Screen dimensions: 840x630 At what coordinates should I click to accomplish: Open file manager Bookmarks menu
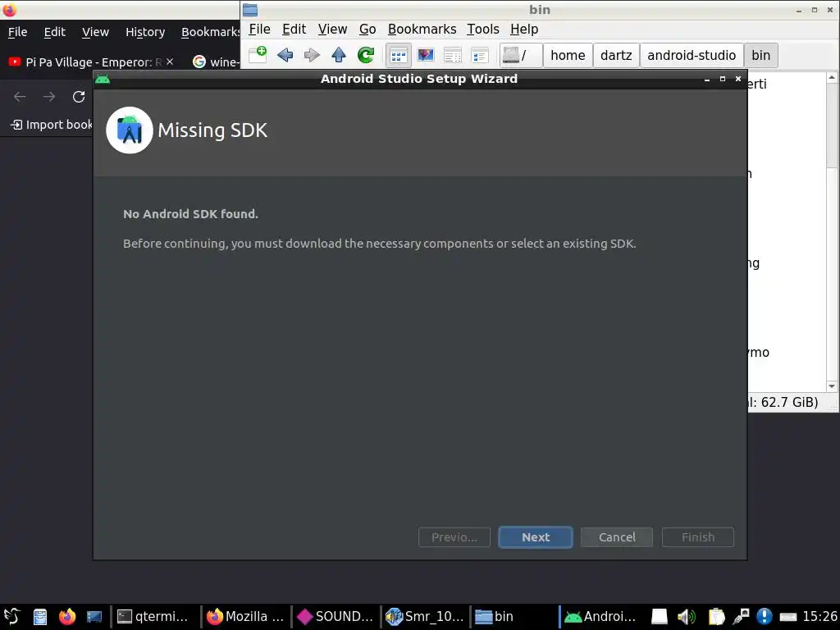coord(422,29)
